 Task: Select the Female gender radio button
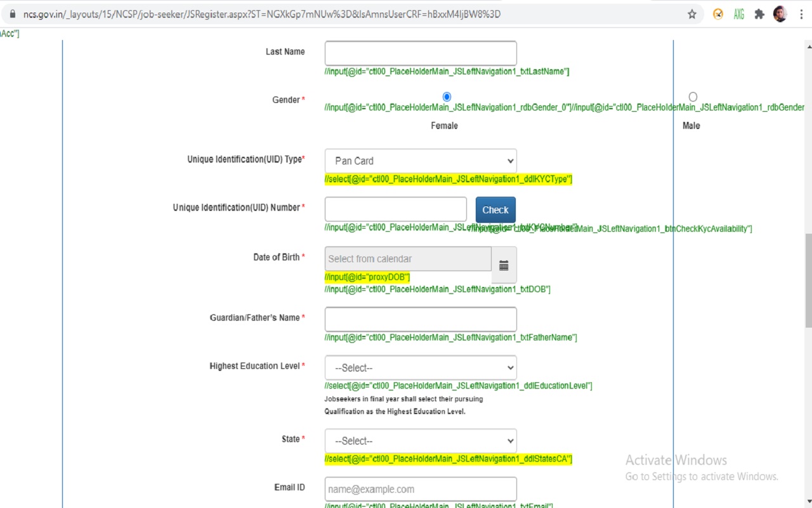[447, 97]
